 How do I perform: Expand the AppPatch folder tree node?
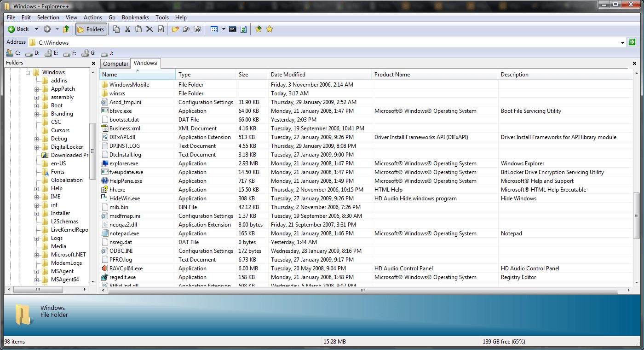[x=36, y=89]
